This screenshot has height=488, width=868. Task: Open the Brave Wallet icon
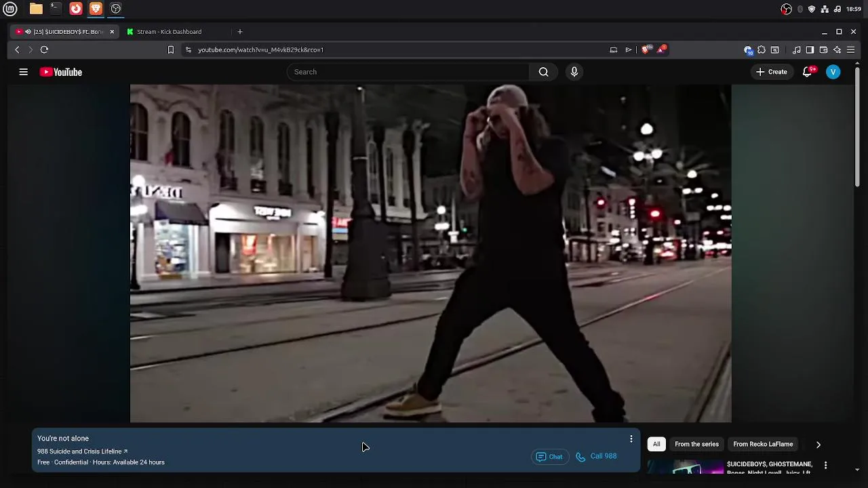click(x=823, y=49)
